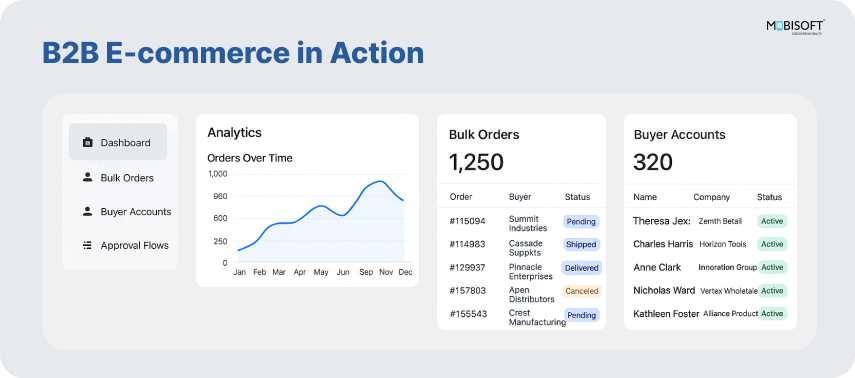Click the Active badge for Kathleen Foster

click(772, 314)
